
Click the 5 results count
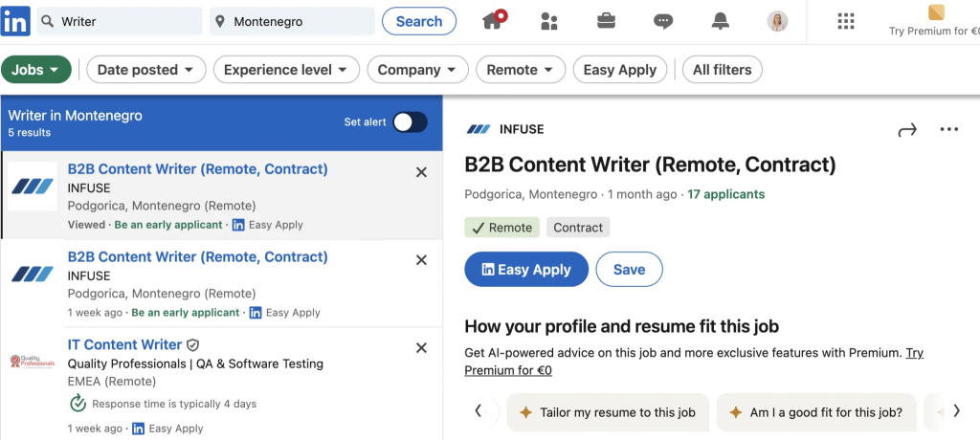coord(30,133)
